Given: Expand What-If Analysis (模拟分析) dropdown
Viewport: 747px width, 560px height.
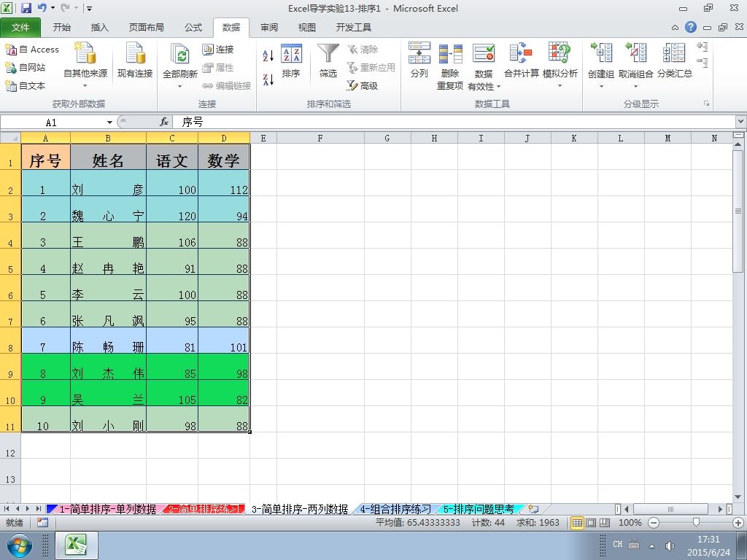Looking at the screenshot, I should tap(560, 86).
